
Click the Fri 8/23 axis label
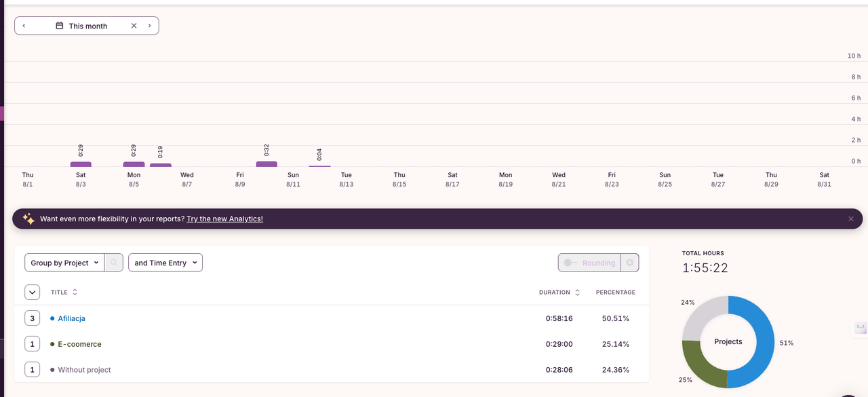pyautogui.click(x=612, y=179)
